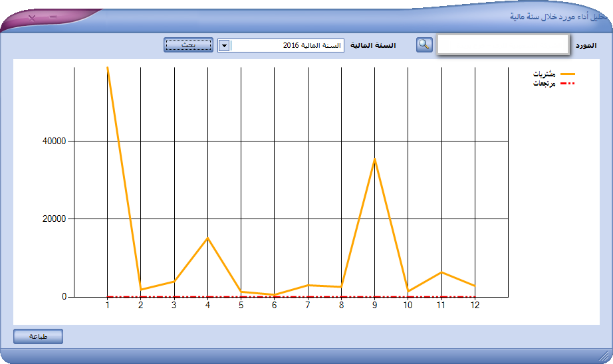Click the fiscal year (السنة المالية) label
This screenshot has width=613, height=364.
(x=373, y=46)
